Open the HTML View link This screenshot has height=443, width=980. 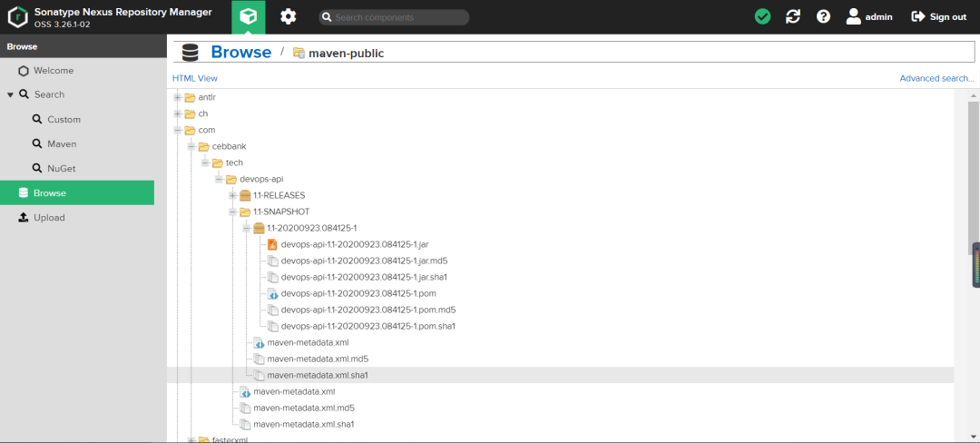[x=195, y=79]
